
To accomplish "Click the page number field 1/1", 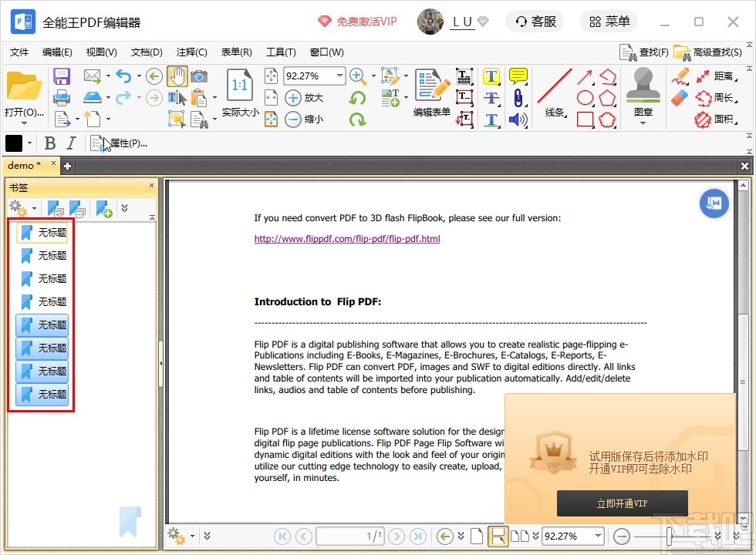I will (350, 536).
